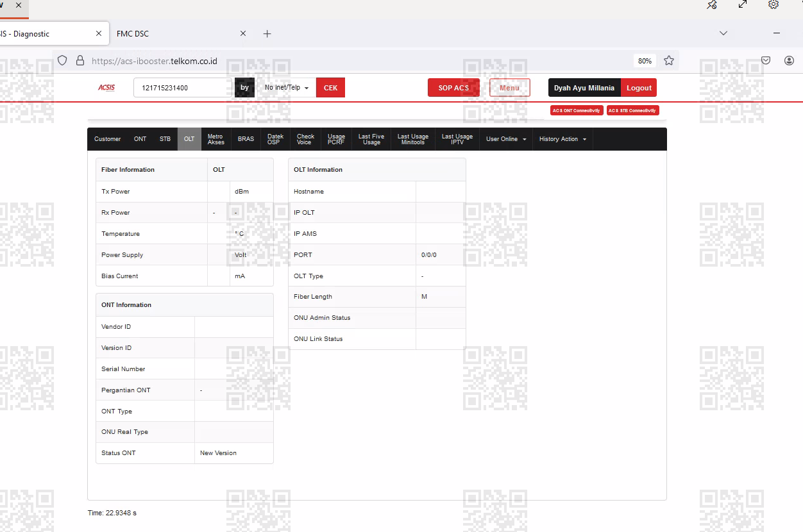Click the Menu button
This screenshot has width=803, height=532.
pyautogui.click(x=509, y=88)
